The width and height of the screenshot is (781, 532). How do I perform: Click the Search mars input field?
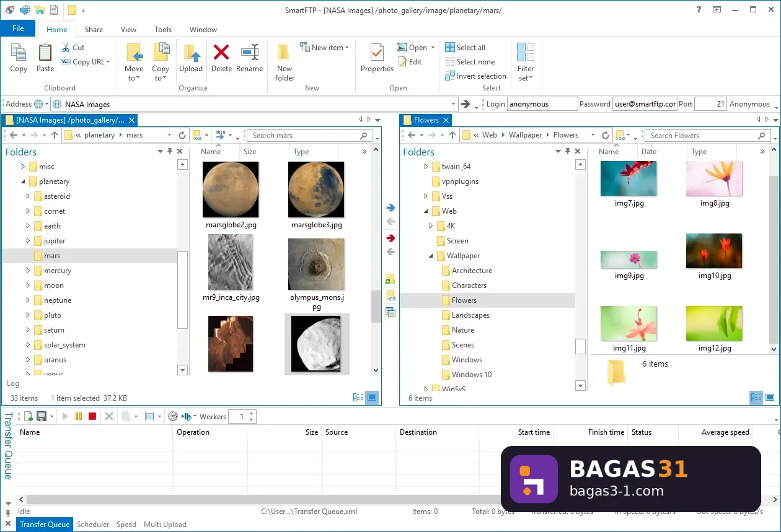point(304,136)
